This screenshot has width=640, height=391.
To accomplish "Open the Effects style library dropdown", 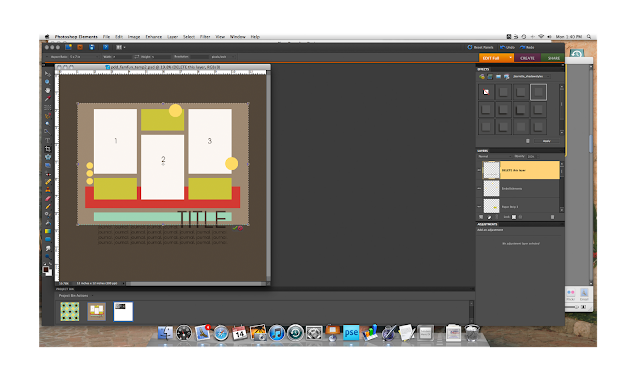I will pos(531,77).
